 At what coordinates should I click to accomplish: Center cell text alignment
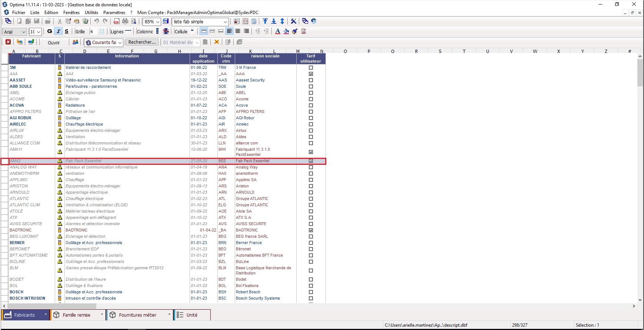tap(238, 31)
